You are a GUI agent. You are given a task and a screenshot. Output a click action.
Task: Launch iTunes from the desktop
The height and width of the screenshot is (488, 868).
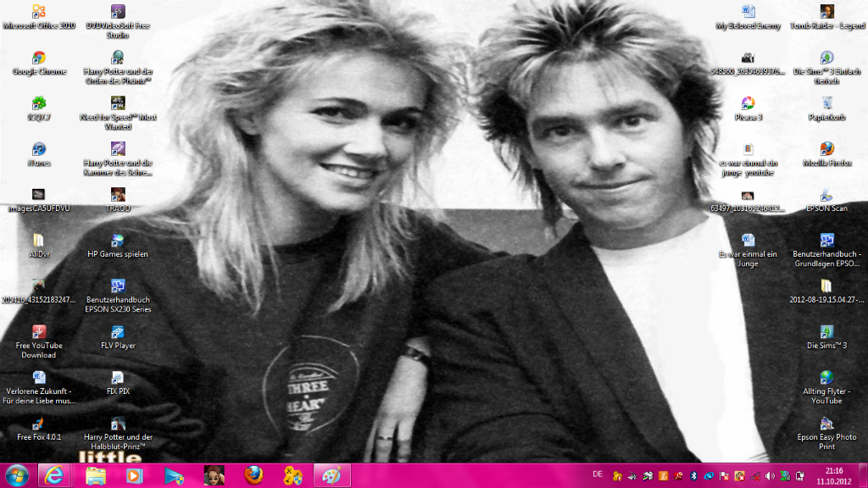(39, 150)
